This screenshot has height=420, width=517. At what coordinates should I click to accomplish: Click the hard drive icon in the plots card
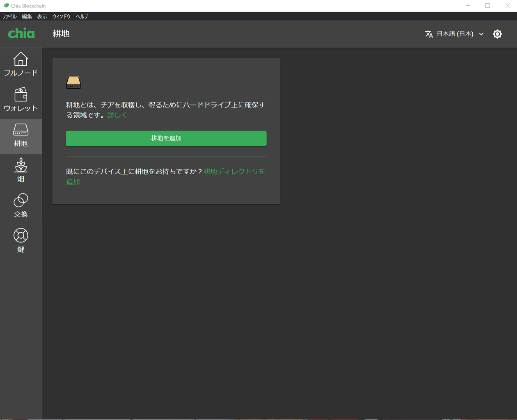coord(73,82)
